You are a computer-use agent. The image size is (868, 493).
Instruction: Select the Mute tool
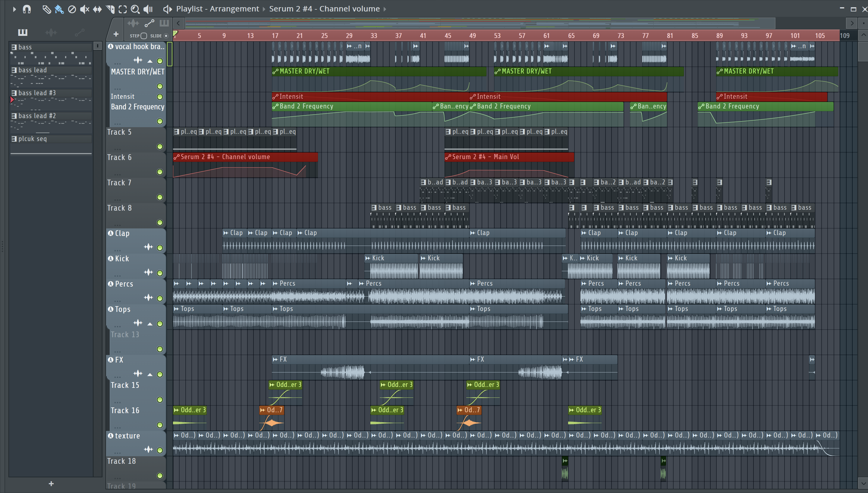pyautogui.click(x=85, y=9)
